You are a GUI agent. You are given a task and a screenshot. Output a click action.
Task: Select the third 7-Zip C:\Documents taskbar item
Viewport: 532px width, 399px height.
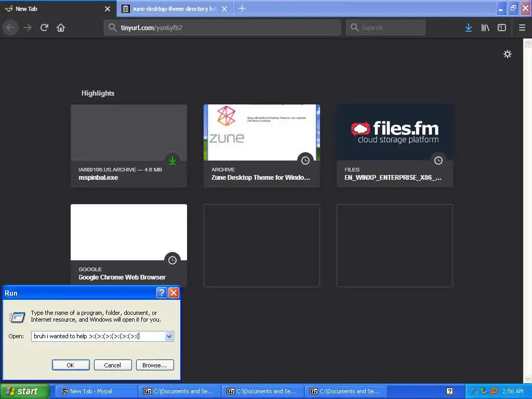pyautogui.click(x=345, y=391)
